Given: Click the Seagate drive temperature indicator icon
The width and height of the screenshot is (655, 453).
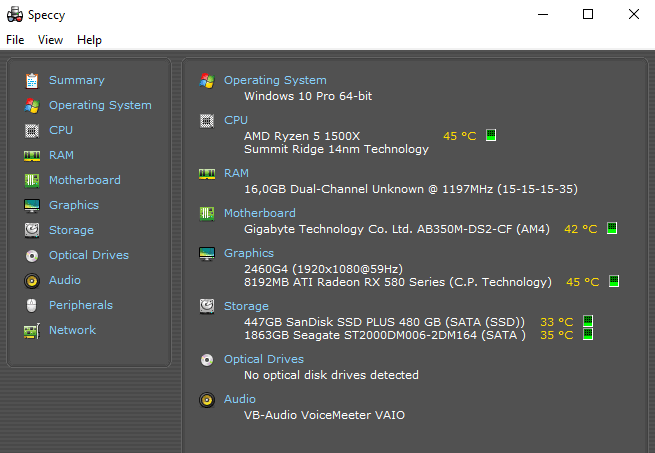Looking at the screenshot, I should [588, 334].
